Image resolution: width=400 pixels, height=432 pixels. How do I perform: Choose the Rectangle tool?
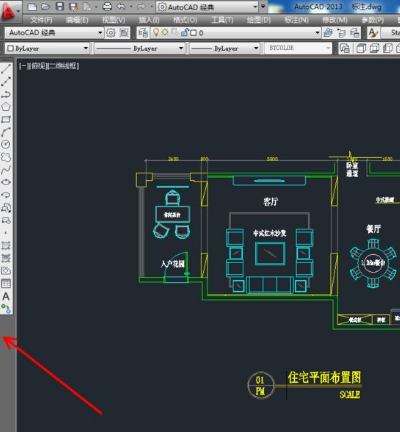6,119
